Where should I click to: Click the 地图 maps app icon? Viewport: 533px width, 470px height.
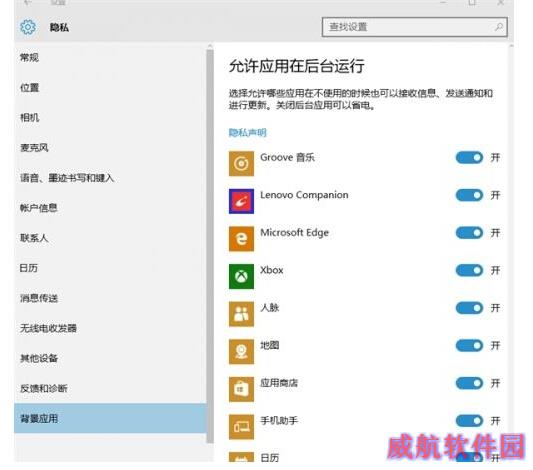[x=241, y=351]
